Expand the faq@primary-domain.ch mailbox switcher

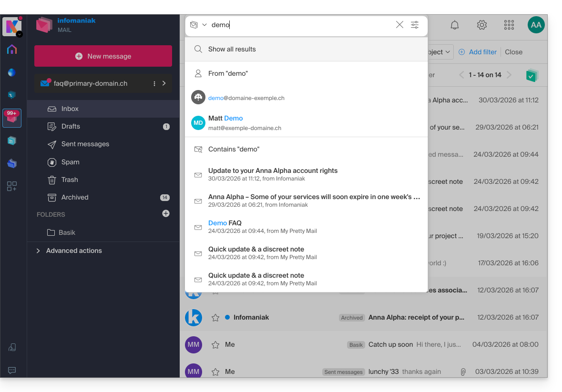coord(164,83)
